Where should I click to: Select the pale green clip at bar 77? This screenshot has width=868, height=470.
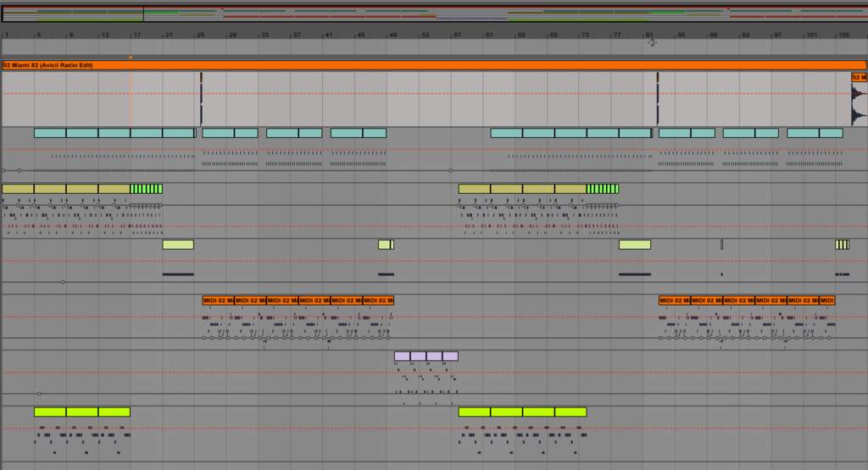click(635, 245)
